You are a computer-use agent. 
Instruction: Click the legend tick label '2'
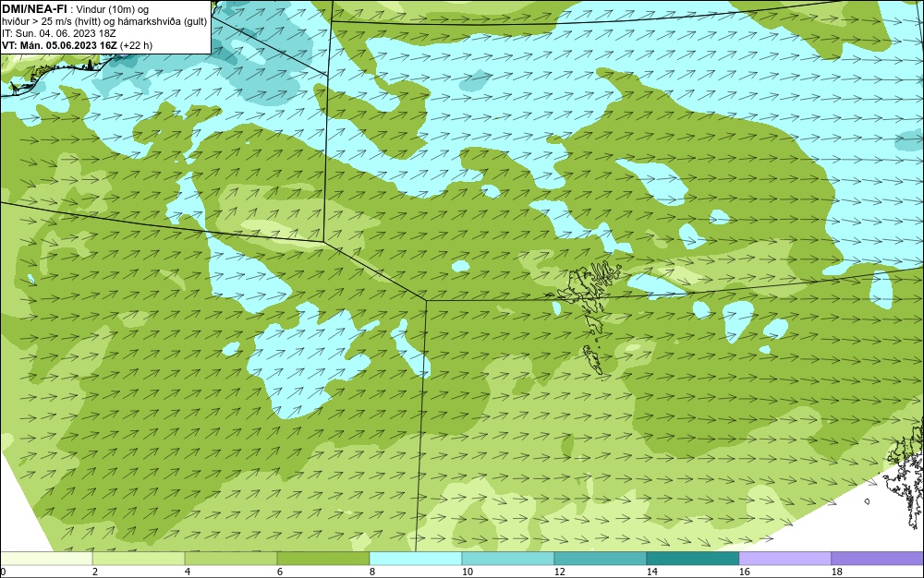[x=95, y=572]
